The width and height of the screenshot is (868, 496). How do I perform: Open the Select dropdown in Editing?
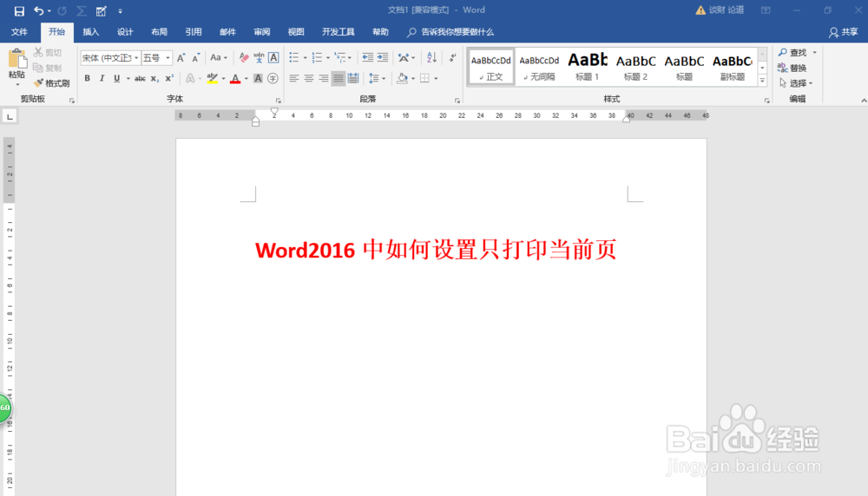[x=797, y=83]
